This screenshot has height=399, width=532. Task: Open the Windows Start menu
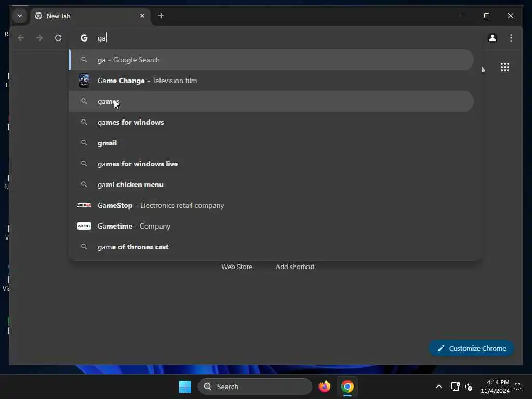tap(185, 387)
